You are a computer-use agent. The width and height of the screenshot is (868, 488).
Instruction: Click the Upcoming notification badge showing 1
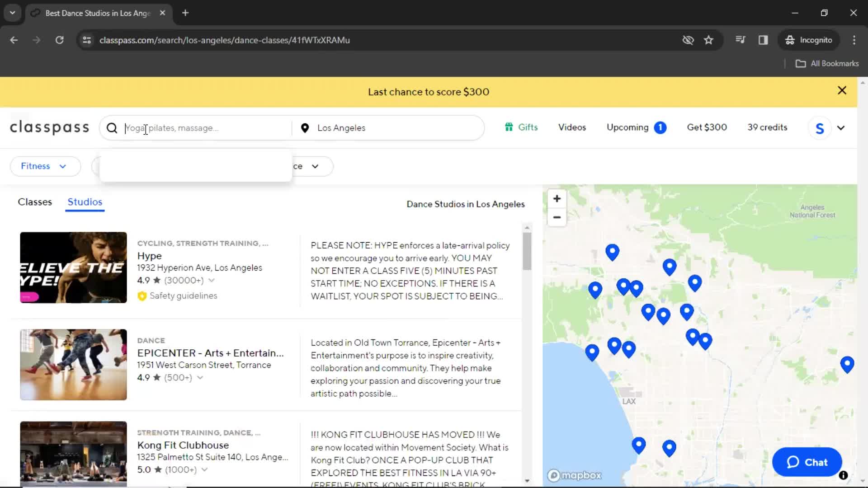pos(660,127)
